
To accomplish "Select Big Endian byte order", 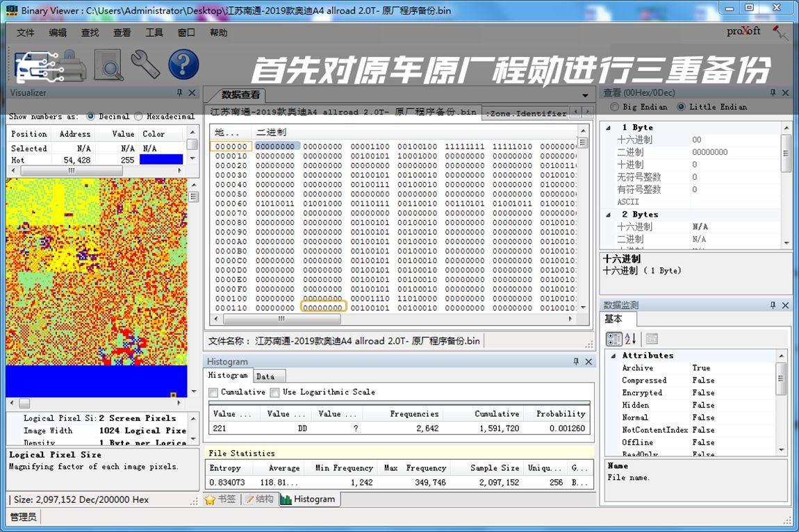I will pos(614,107).
